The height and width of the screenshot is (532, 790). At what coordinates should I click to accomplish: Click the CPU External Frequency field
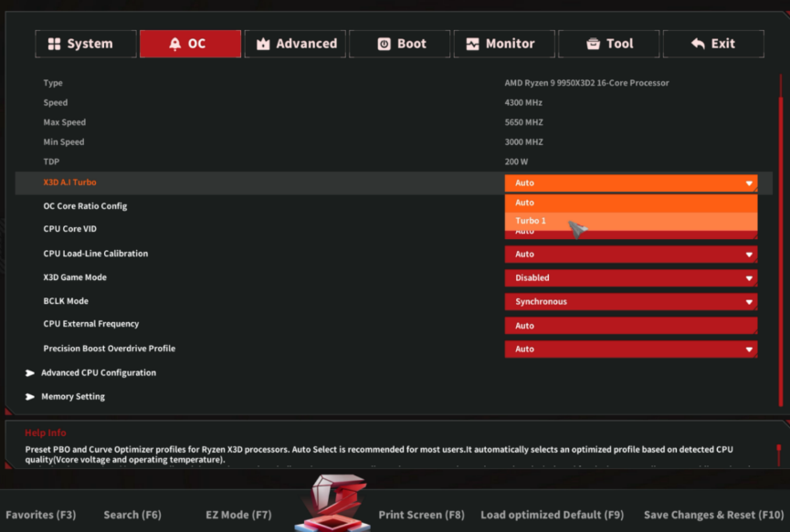pyautogui.click(x=631, y=326)
